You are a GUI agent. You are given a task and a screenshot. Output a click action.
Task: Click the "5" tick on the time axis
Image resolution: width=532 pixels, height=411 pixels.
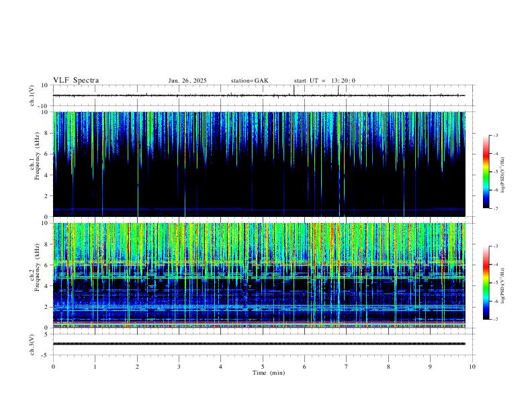[263, 367]
